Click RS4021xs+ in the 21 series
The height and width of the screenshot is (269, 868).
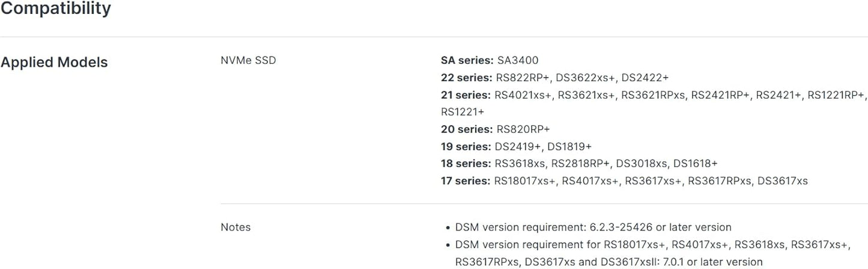(523, 95)
